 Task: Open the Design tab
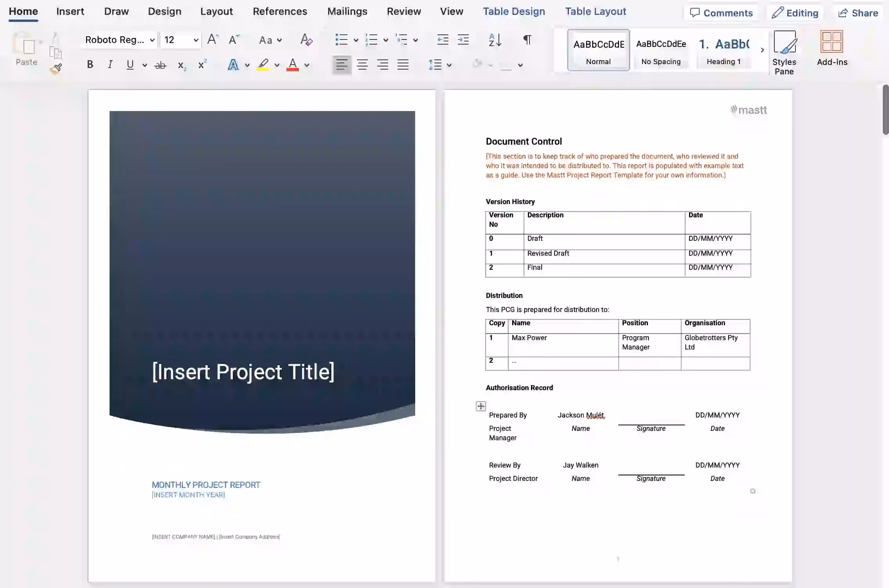165,11
